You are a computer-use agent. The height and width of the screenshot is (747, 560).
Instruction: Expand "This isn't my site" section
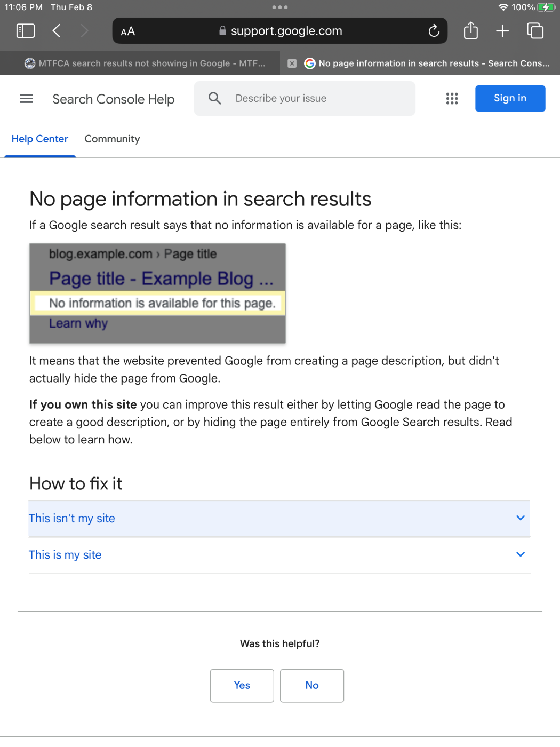tap(279, 519)
